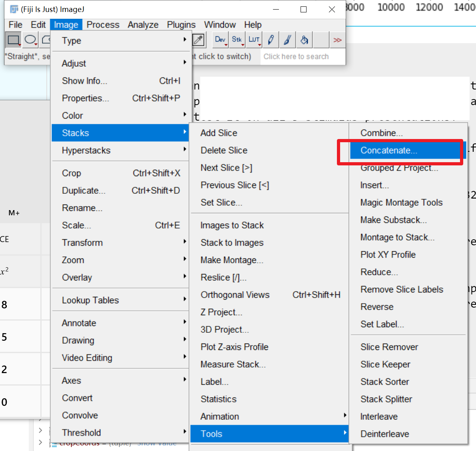The image size is (476, 451).
Task: Select the Crop menu item
Action: pyautogui.click(x=121, y=173)
